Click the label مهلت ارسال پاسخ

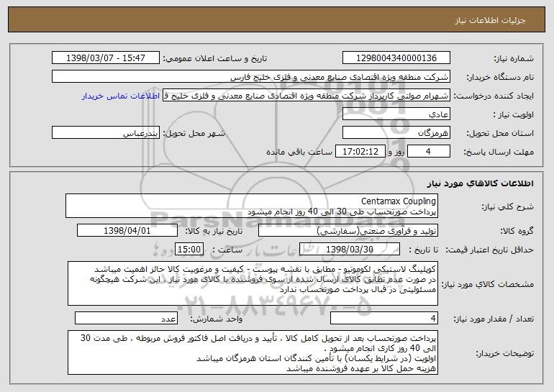click(499, 152)
